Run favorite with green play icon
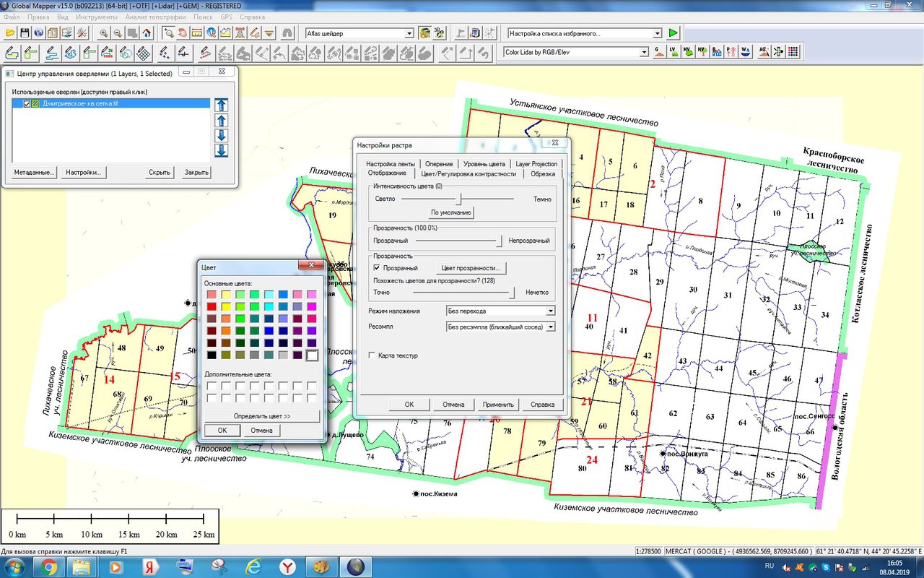 click(673, 33)
